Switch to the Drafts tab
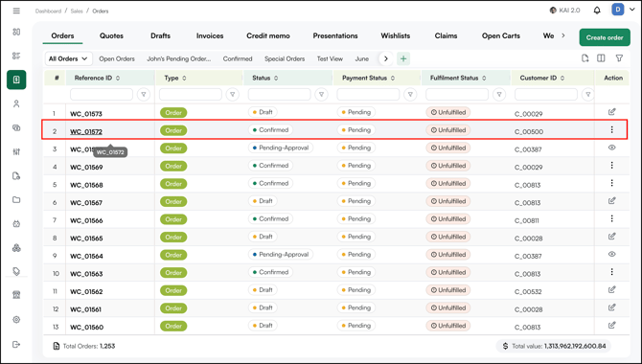The width and height of the screenshot is (642, 364). 161,35
